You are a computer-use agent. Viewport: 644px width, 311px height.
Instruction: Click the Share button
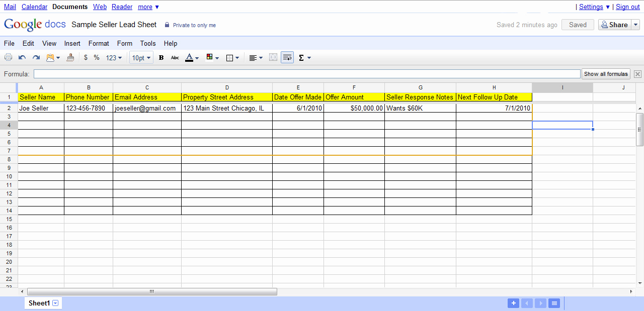614,25
